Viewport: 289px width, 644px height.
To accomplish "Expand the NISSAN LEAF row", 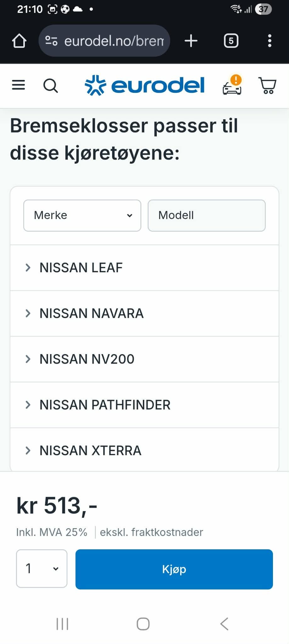I will 144,268.
